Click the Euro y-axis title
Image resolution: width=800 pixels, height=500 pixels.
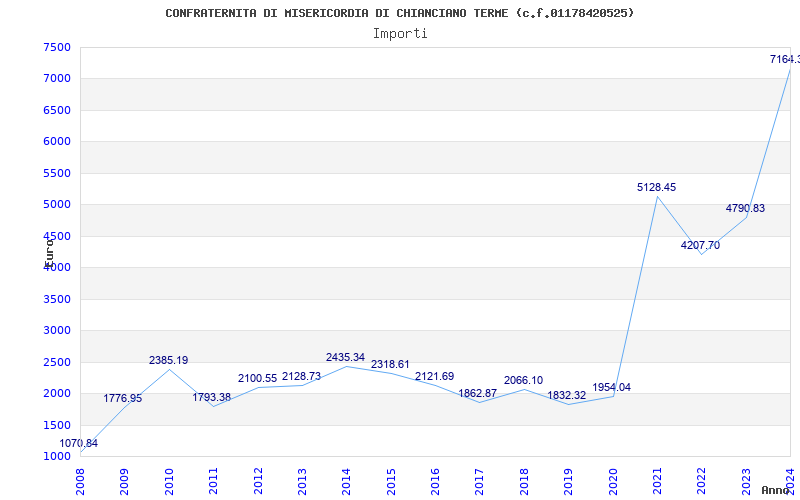49,252
